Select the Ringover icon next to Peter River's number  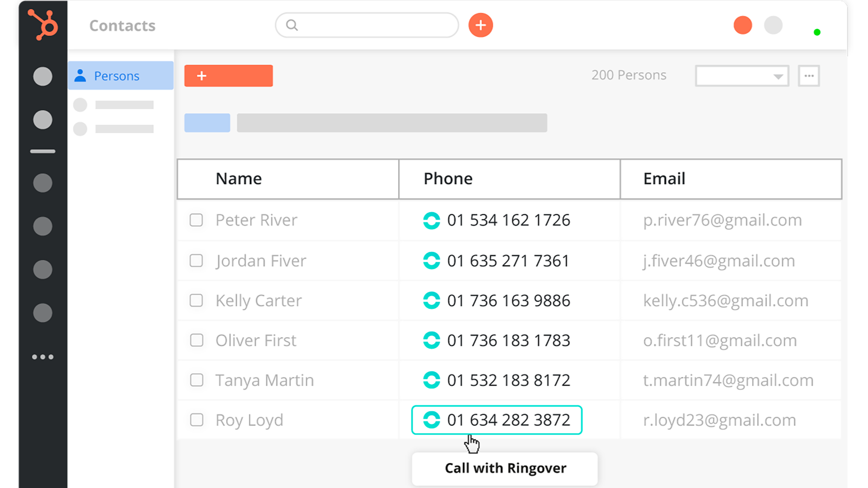point(431,221)
